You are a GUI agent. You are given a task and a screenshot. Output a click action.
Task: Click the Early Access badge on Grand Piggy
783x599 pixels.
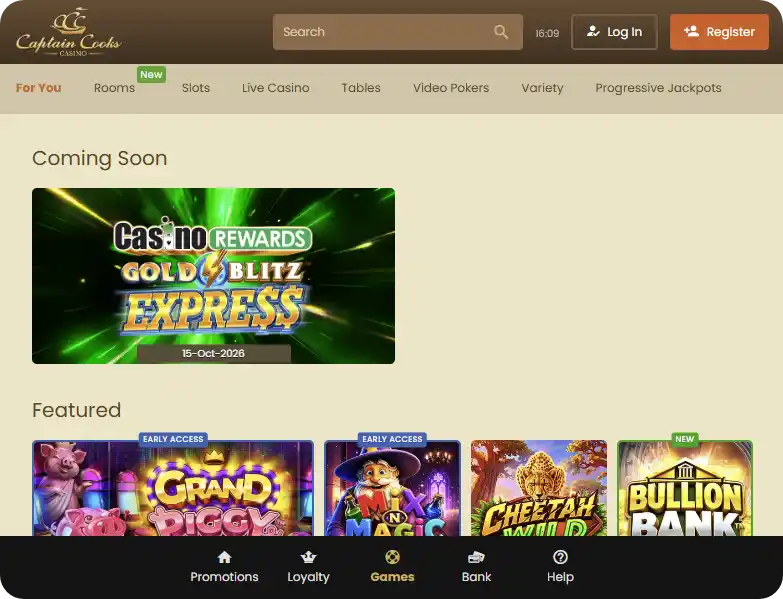(173, 439)
